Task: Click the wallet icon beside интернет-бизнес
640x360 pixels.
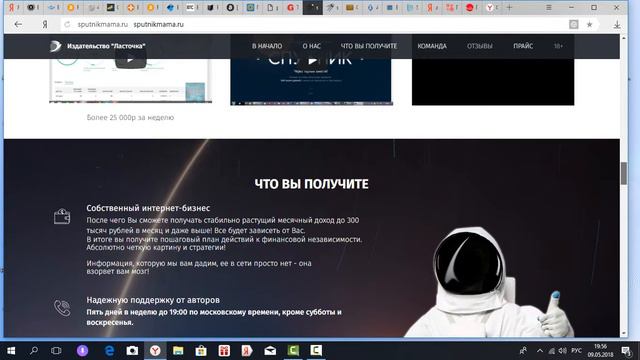Action: [x=62, y=216]
